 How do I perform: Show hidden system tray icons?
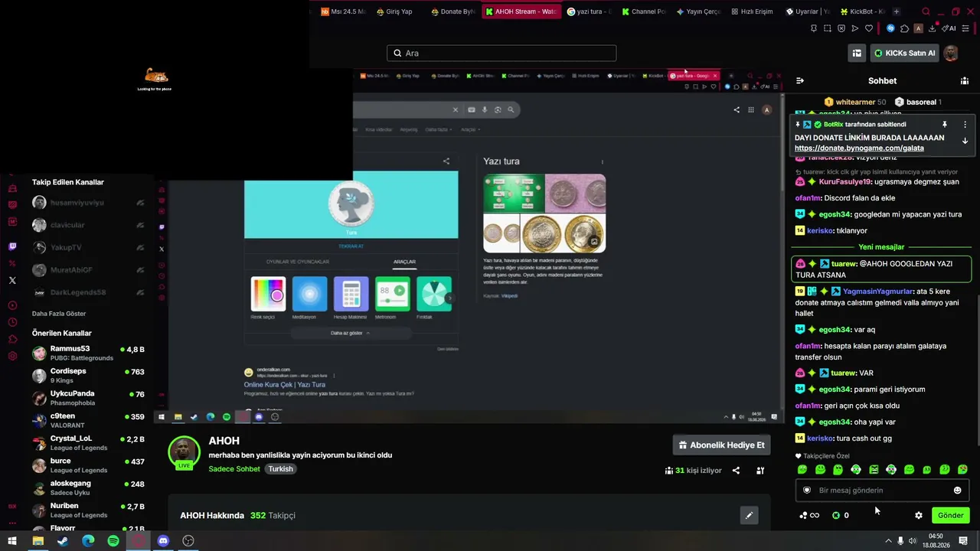pos(888,541)
